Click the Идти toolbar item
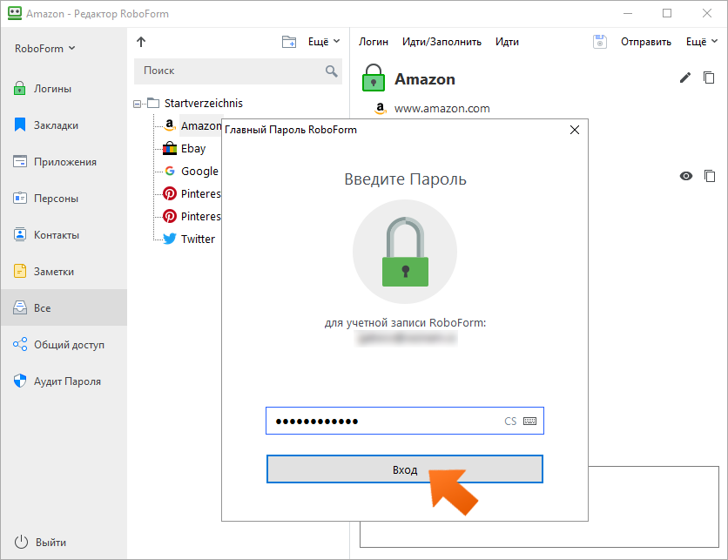The image size is (728, 560). 507,42
